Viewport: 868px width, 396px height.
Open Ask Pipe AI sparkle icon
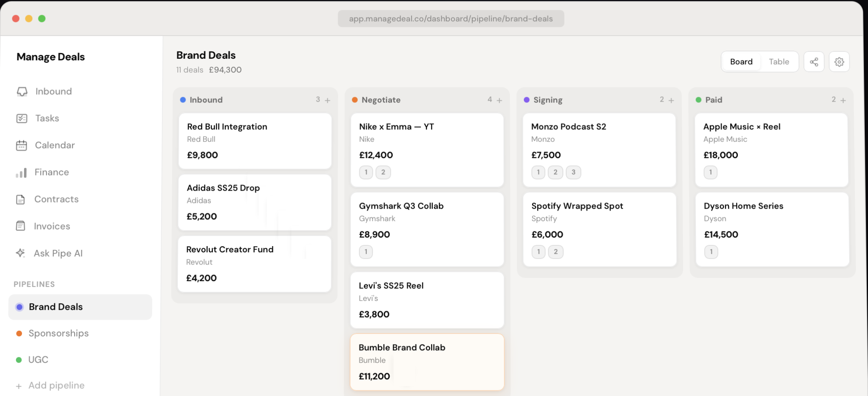(20, 253)
